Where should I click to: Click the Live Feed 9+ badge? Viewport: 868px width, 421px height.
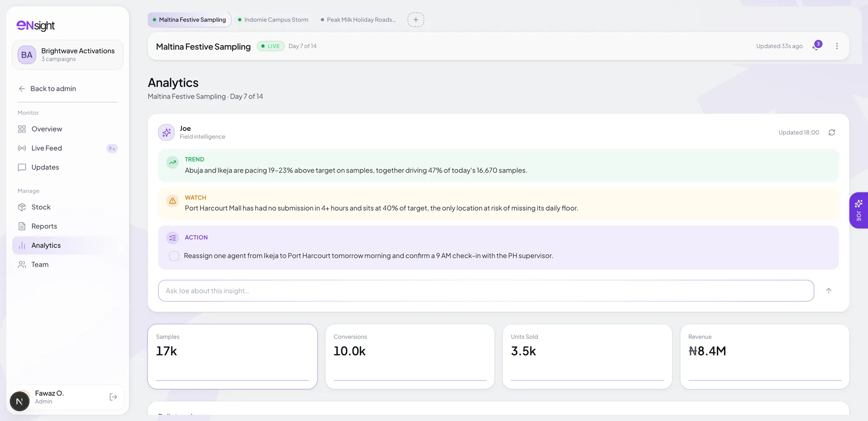112,149
